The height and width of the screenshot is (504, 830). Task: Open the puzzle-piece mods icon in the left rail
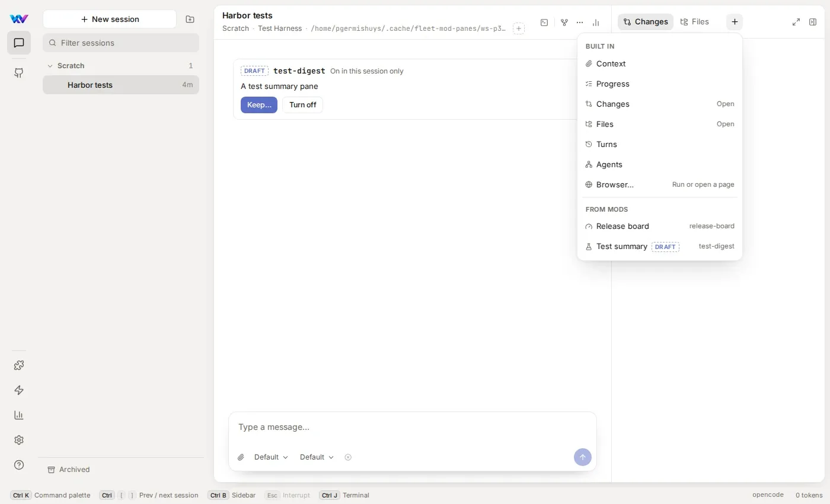pyautogui.click(x=19, y=365)
